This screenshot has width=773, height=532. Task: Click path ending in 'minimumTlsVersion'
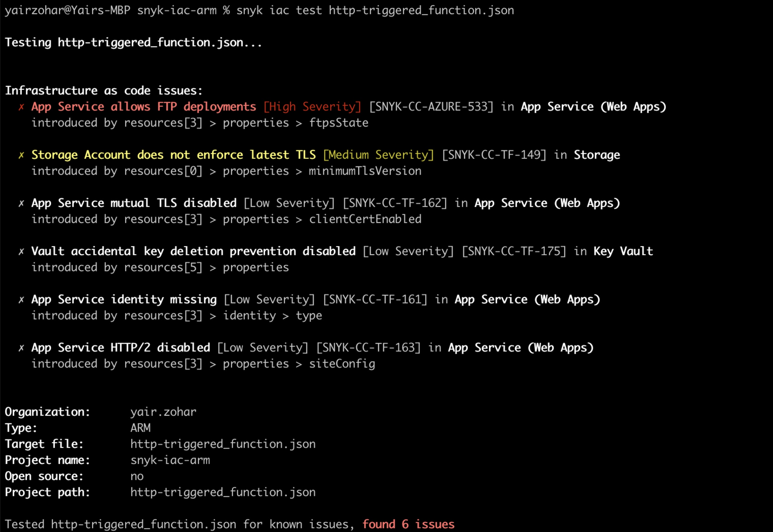click(x=226, y=171)
